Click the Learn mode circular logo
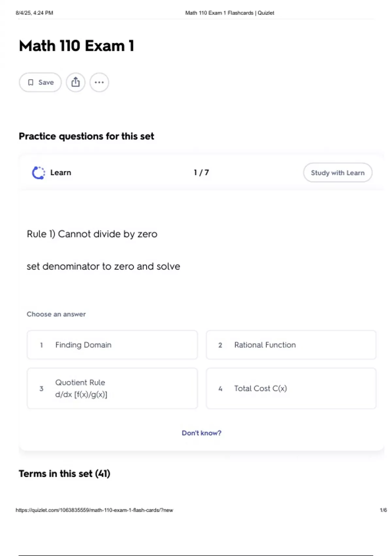This screenshot has width=392, height=556. 39,173
